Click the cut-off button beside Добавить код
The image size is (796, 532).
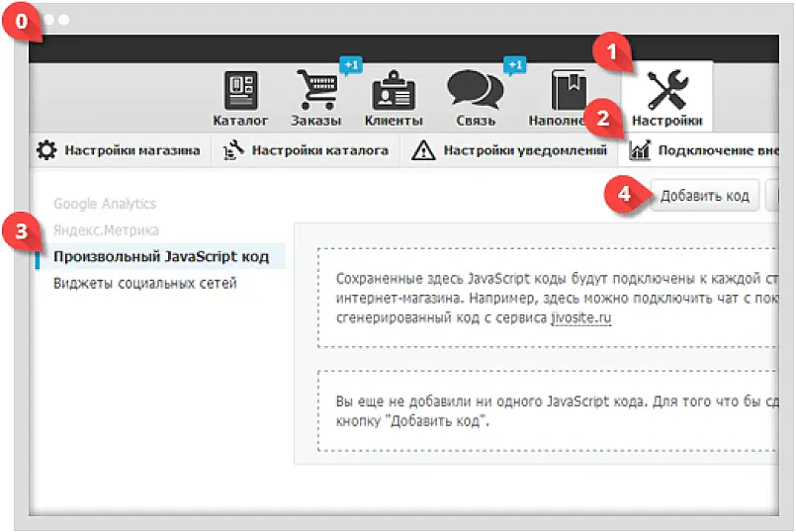773,195
